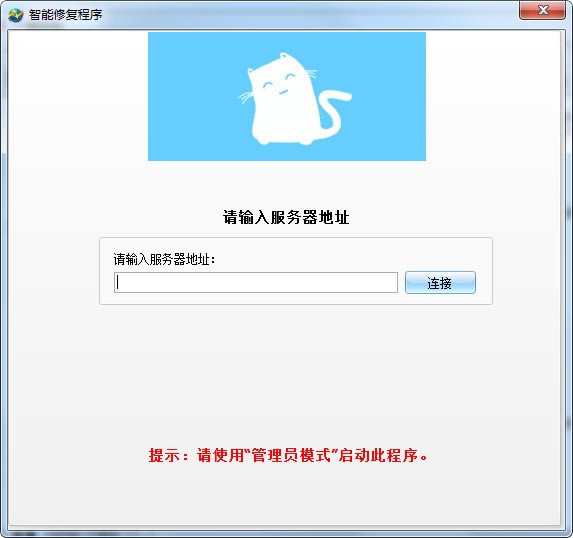
Task: Click the cat's pointed ear on top
Action: [284, 57]
